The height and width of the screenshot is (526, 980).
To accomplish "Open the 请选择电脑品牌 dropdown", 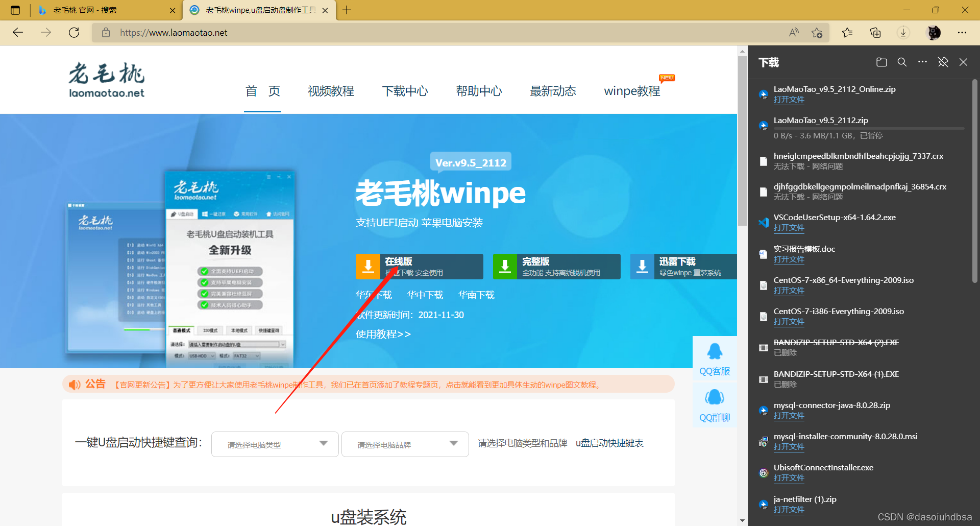I will pos(405,444).
